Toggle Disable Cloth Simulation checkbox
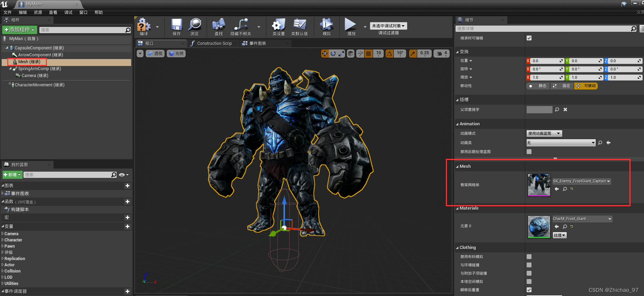Image resolution: width=644 pixels, height=296 pixels. (529, 257)
